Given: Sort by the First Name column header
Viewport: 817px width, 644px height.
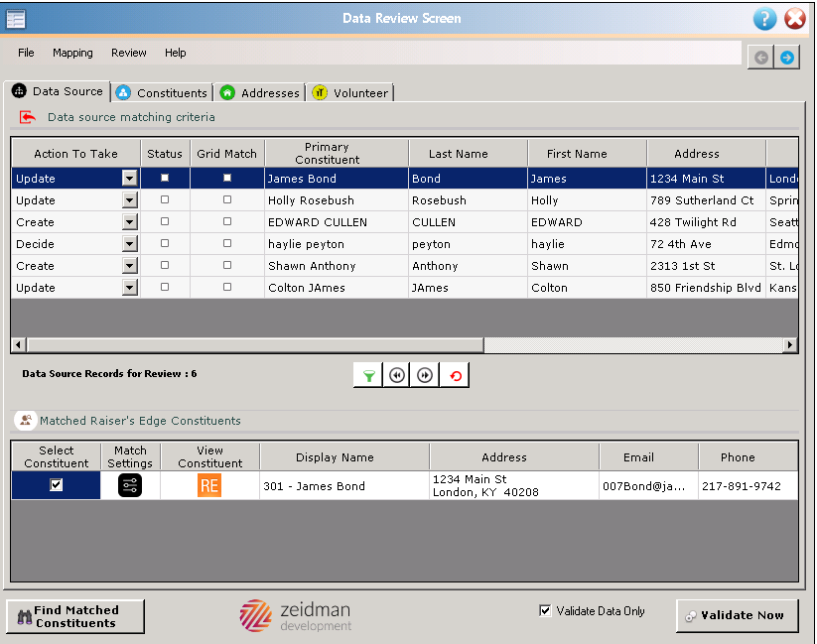Looking at the screenshot, I should click(x=588, y=153).
